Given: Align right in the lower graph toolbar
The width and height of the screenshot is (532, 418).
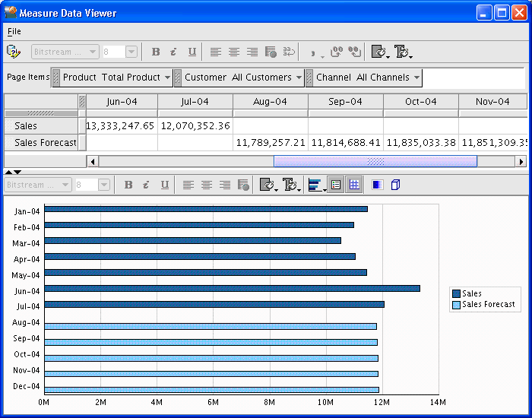Looking at the screenshot, I should (225, 185).
